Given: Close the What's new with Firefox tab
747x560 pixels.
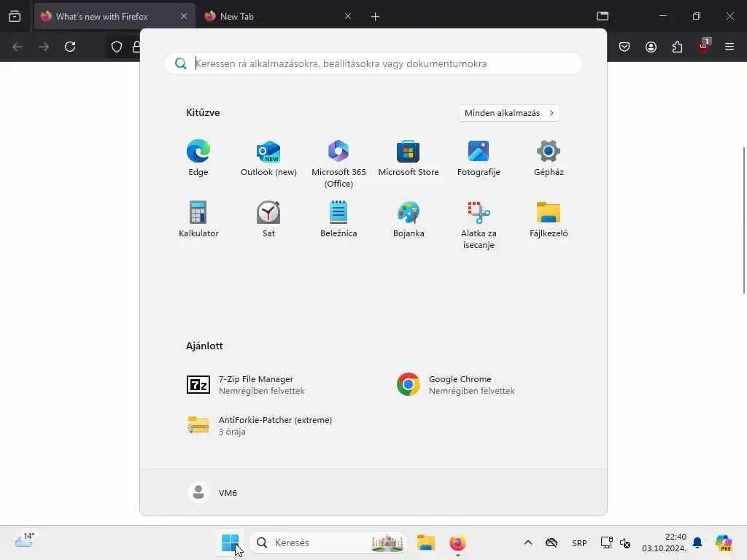Looking at the screenshot, I should pyautogui.click(x=184, y=16).
